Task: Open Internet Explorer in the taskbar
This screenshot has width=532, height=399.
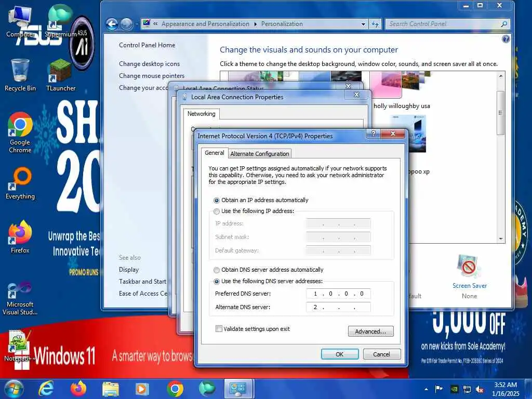Action: [x=46, y=389]
